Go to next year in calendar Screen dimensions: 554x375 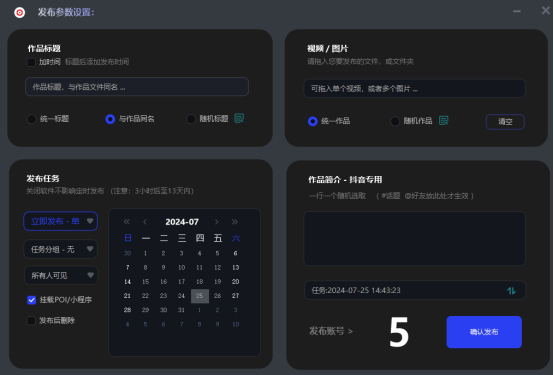[x=235, y=222]
